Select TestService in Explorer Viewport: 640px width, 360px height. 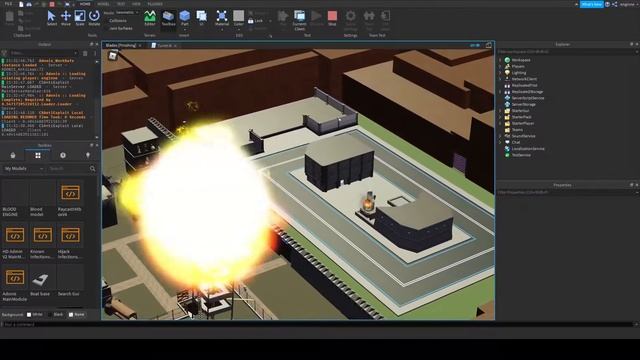[521, 155]
